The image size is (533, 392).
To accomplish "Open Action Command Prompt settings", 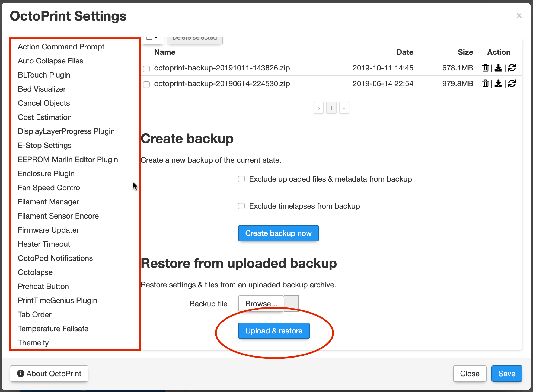I will click(61, 47).
